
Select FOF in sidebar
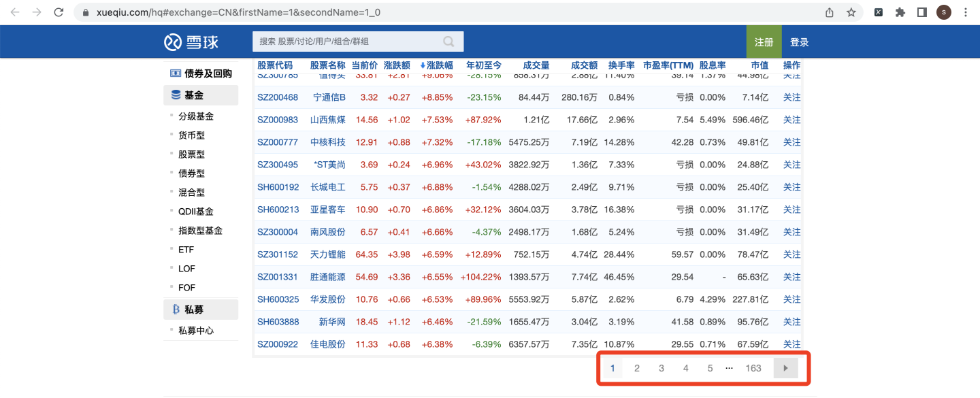(186, 288)
